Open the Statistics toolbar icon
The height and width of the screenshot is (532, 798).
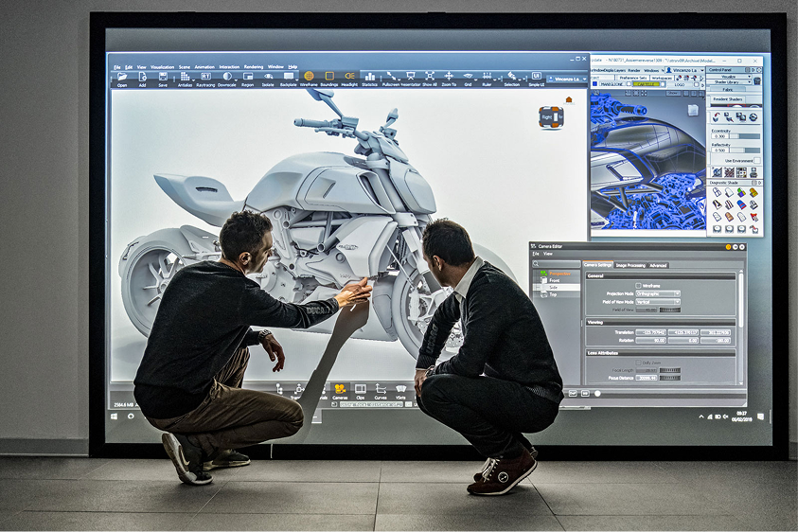click(369, 77)
